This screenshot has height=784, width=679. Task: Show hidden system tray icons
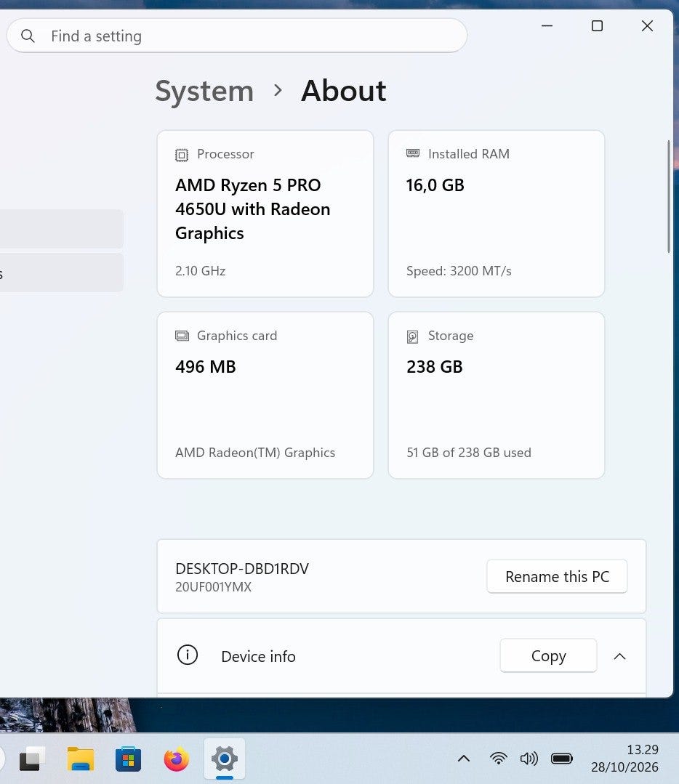tap(464, 759)
